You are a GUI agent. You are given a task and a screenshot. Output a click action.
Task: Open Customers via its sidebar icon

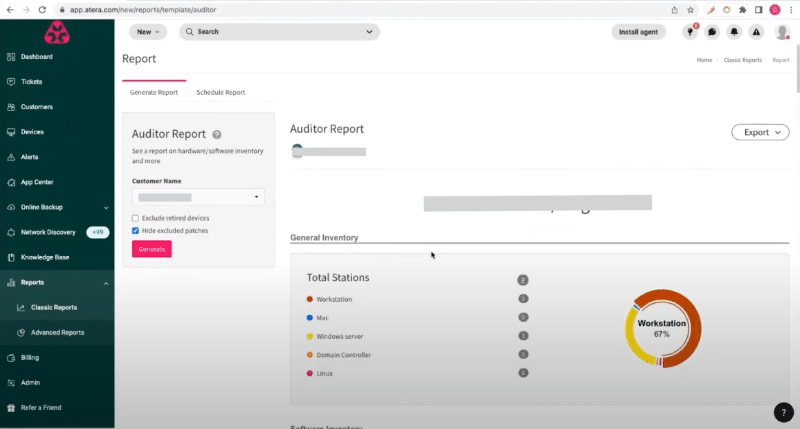[11, 107]
